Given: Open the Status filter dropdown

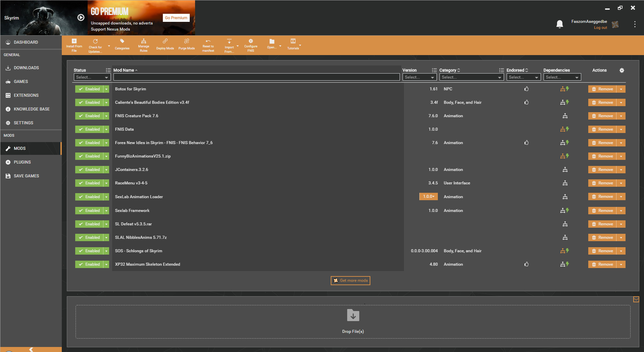Looking at the screenshot, I should click(x=92, y=77).
